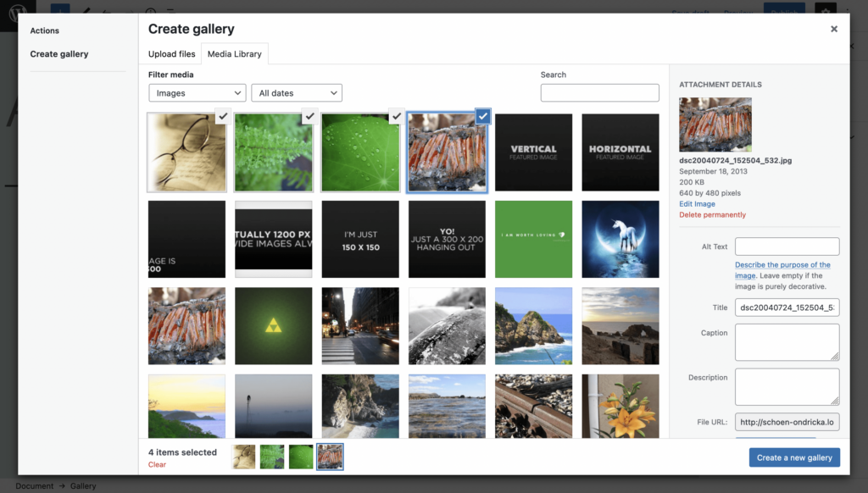The width and height of the screenshot is (868, 493).
Task: Select the Vertical Featured Image thumbnail
Action: [533, 153]
